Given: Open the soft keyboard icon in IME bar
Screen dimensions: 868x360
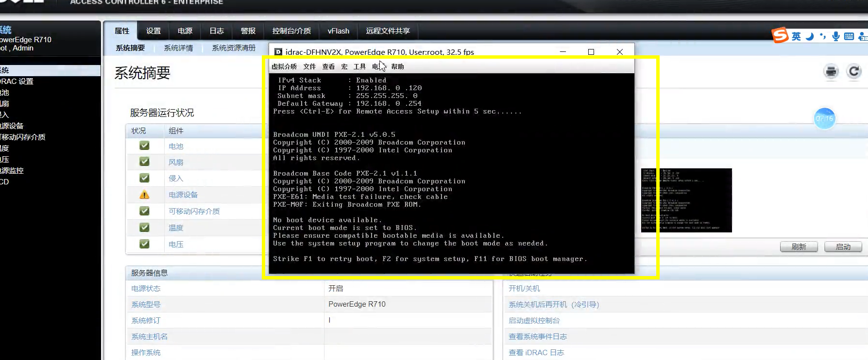Looking at the screenshot, I should click(849, 36).
